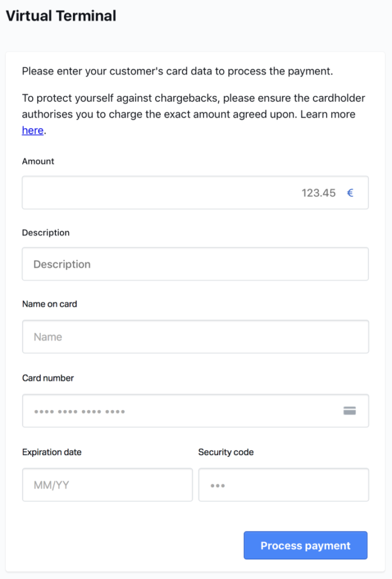Click the Process payment button
This screenshot has height=579, width=392.
(x=306, y=546)
